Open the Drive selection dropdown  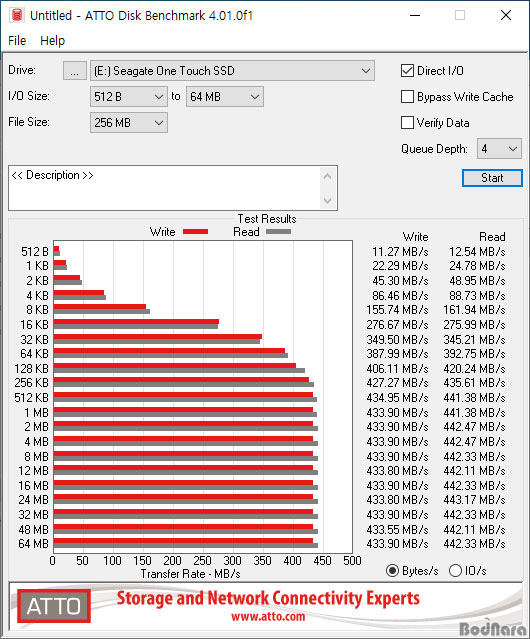[x=232, y=71]
